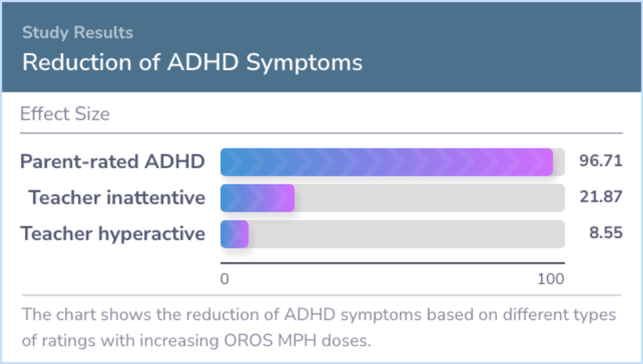The image size is (643, 364).
Task: Select the Teacher hyperactive row label
Action: [x=113, y=233]
